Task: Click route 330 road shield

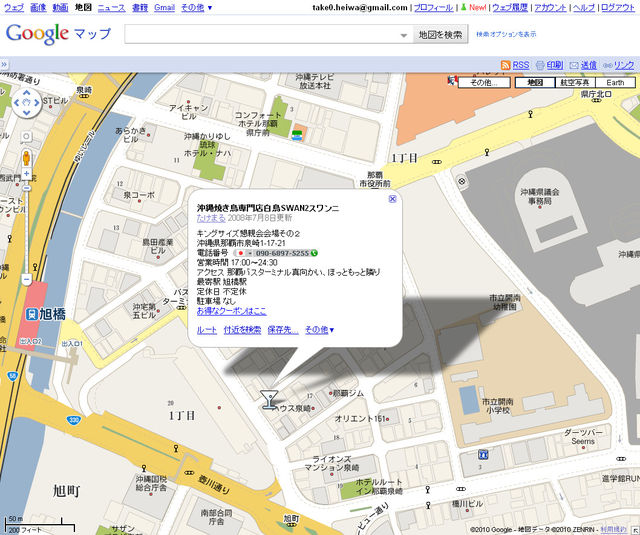Action: click(73, 420)
